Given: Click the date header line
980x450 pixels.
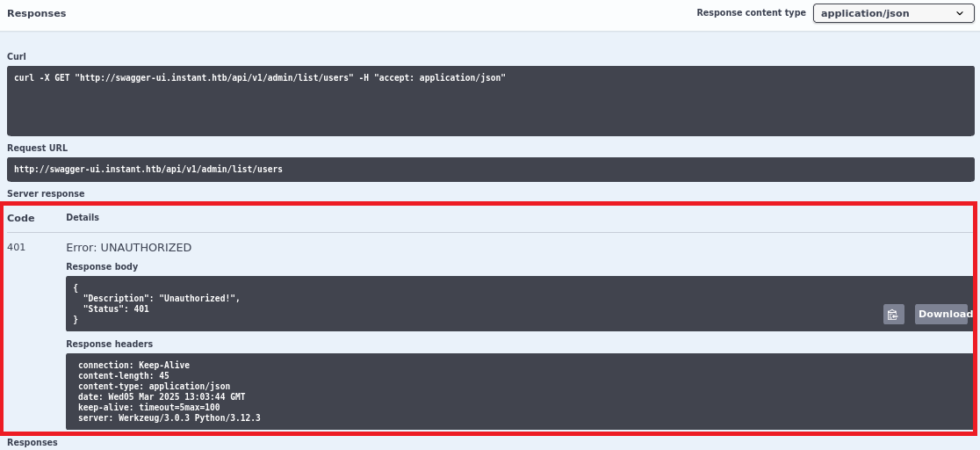Looking at the screenshot, I should click(162, 396).
